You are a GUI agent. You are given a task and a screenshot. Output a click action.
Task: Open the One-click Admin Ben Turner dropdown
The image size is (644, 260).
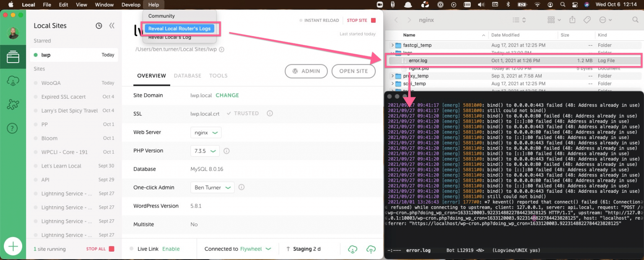tap(212, 188)
